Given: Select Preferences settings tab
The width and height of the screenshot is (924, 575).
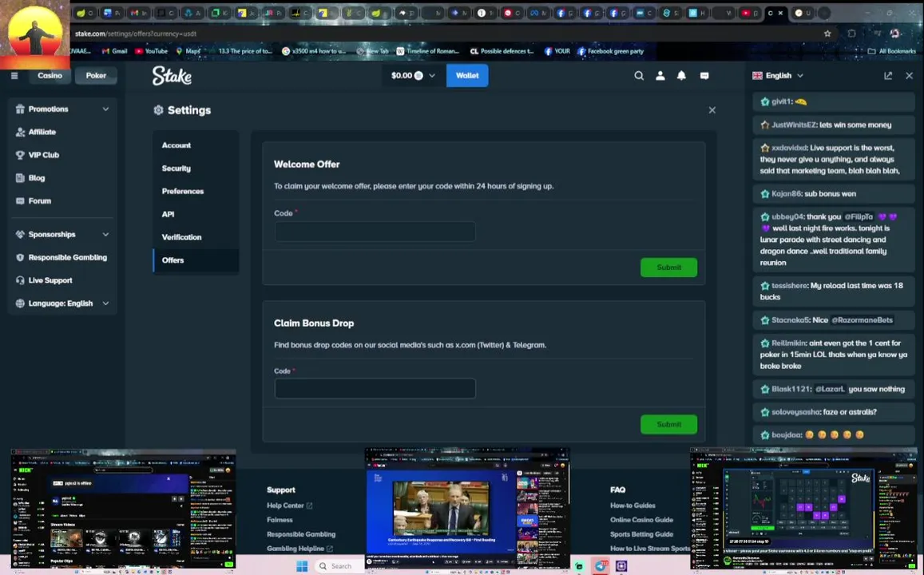Looking at the screenshot, I should click(x=196, y=191).
